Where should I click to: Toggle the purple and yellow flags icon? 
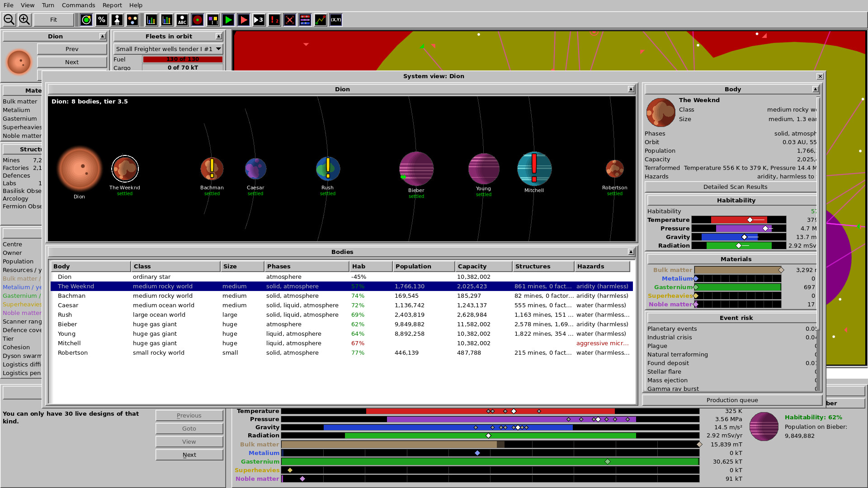click(213, 20)
